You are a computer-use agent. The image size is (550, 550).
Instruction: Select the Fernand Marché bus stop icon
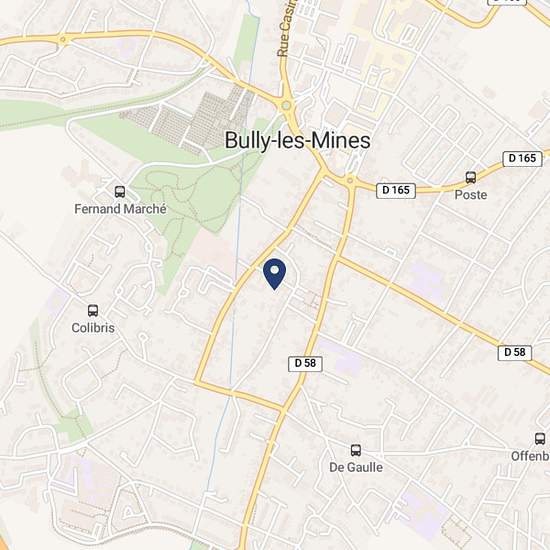(x=120, y=192)
